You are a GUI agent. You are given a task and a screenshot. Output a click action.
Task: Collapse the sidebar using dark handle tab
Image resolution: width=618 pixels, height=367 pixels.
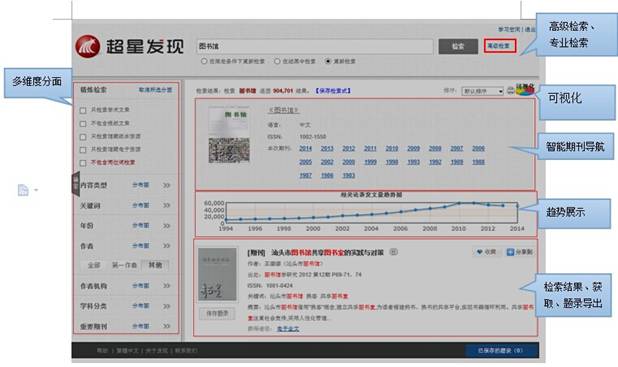(x=76, y=184)
